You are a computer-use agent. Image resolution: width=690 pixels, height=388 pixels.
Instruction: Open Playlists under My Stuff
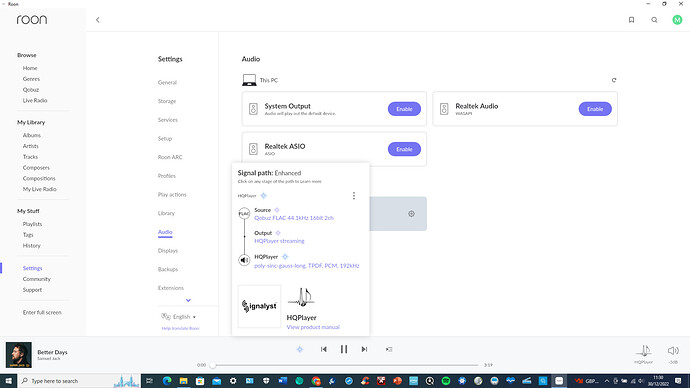[33, 224]
